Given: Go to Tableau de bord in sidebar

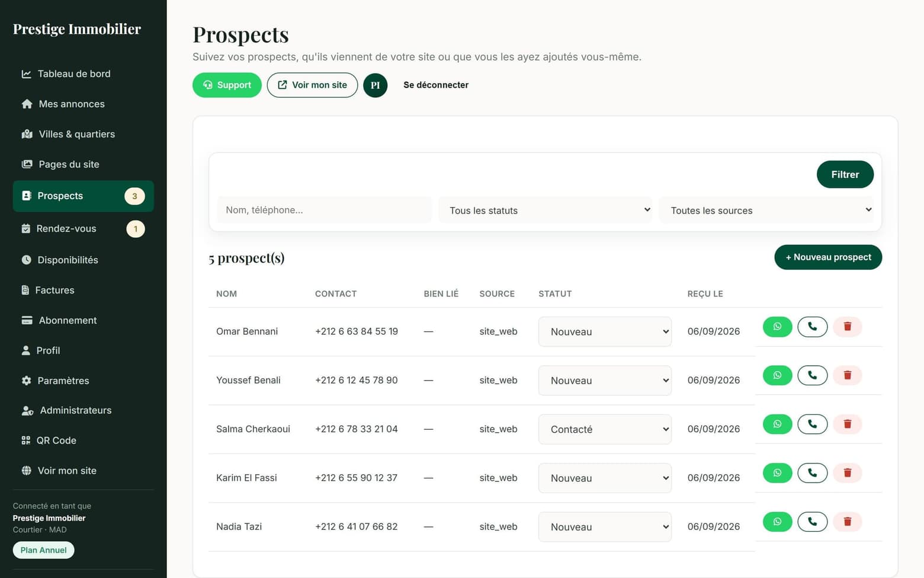Looking at the screenshot, I should point(83,74).
